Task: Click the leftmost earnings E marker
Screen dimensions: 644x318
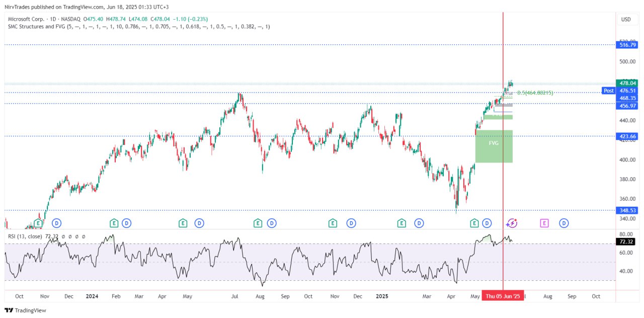Action: (38, 223)
